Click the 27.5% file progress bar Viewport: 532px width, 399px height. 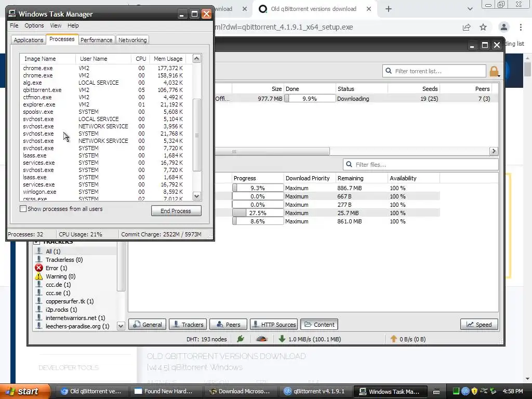(258, 213)
